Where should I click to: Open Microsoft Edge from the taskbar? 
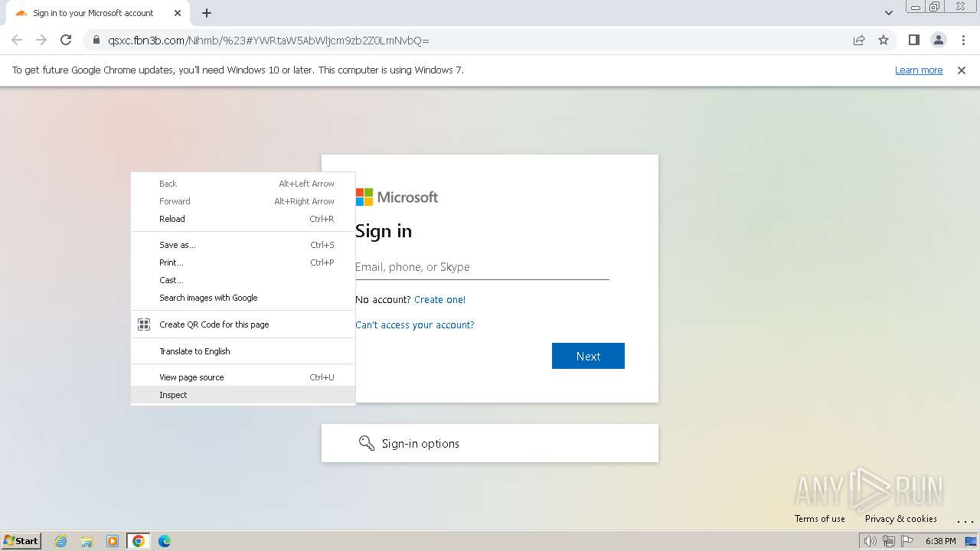[x=164, y=541]
